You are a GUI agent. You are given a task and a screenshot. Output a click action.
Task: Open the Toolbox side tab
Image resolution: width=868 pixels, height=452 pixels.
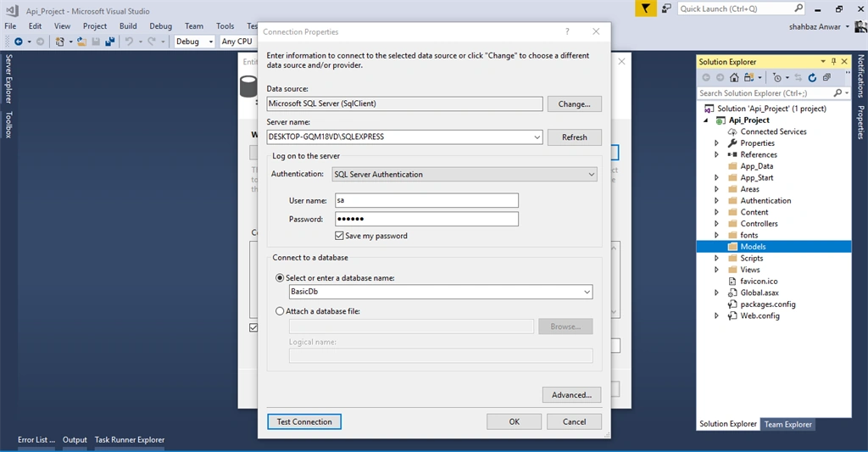tap(8, 125)
